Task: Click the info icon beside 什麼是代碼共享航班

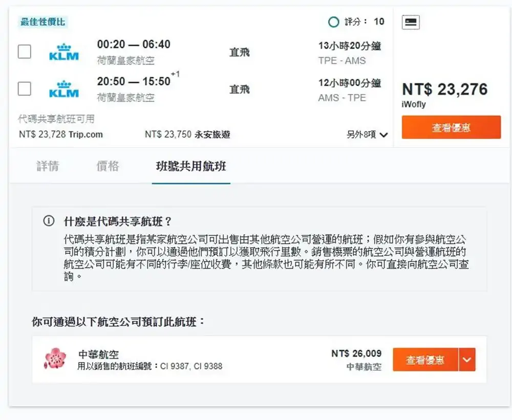Action: pyautogui.click(x=49, y=222)
